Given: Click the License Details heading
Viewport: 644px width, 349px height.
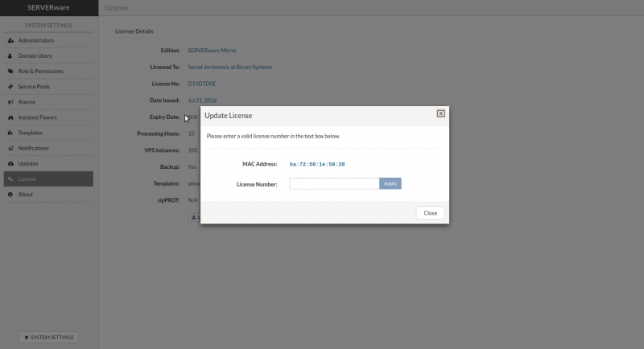Looking at the screenshot, I should point(134,31).
